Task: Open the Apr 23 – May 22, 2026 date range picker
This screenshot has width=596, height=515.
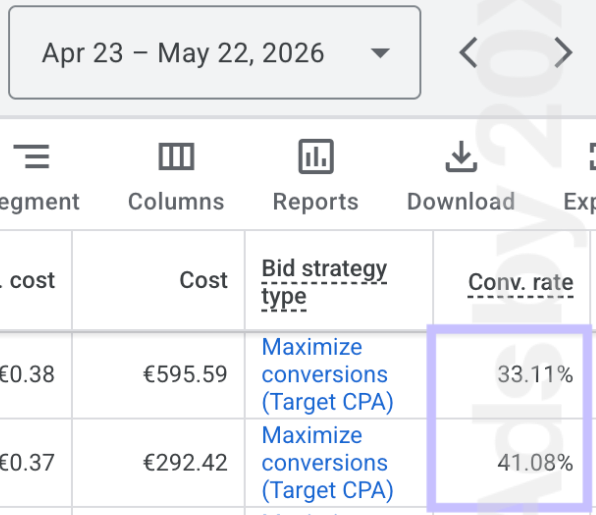Action: tap(214, 52)
